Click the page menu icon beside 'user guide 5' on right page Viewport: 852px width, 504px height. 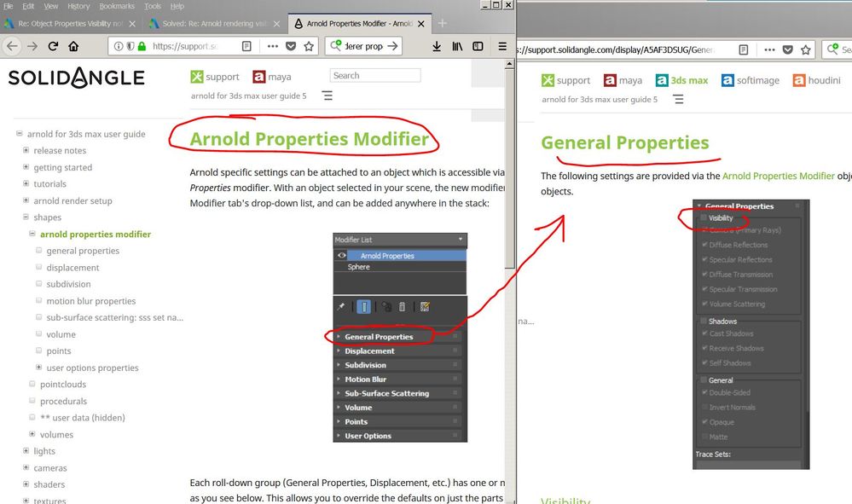[x=678, y=100]
